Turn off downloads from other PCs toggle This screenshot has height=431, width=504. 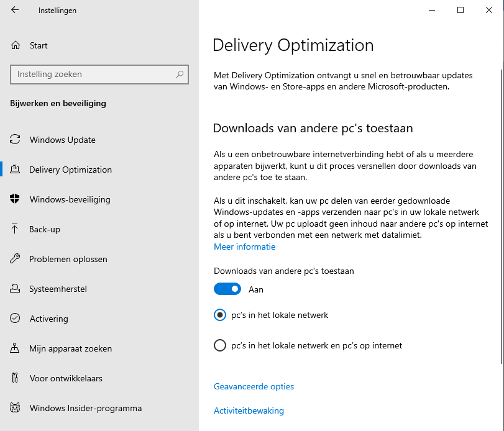point(227,289)
